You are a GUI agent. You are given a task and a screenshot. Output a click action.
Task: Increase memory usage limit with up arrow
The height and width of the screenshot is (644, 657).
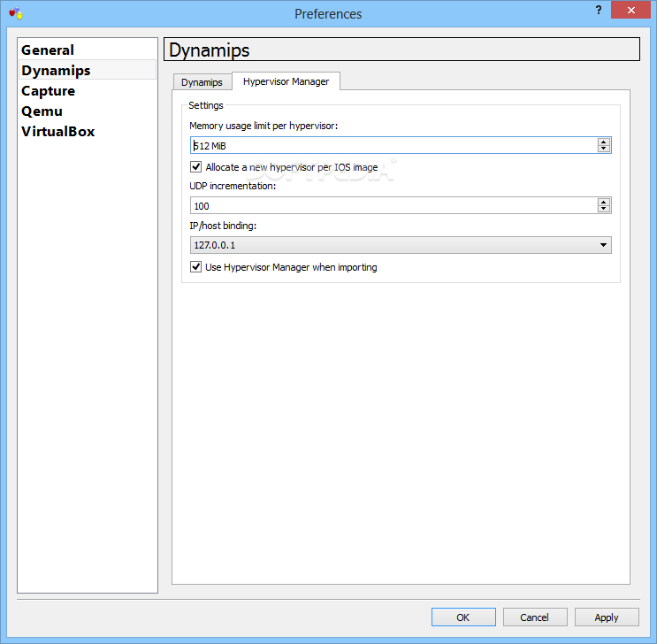[x=603, y=142]
